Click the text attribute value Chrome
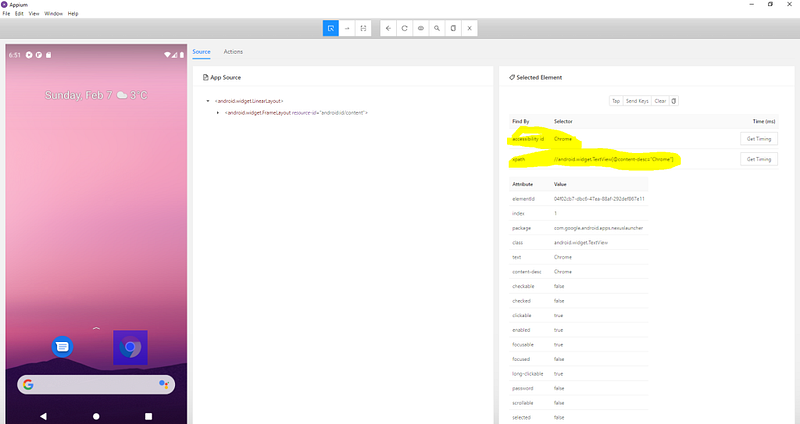800x424 pixels. pos(563,257)
